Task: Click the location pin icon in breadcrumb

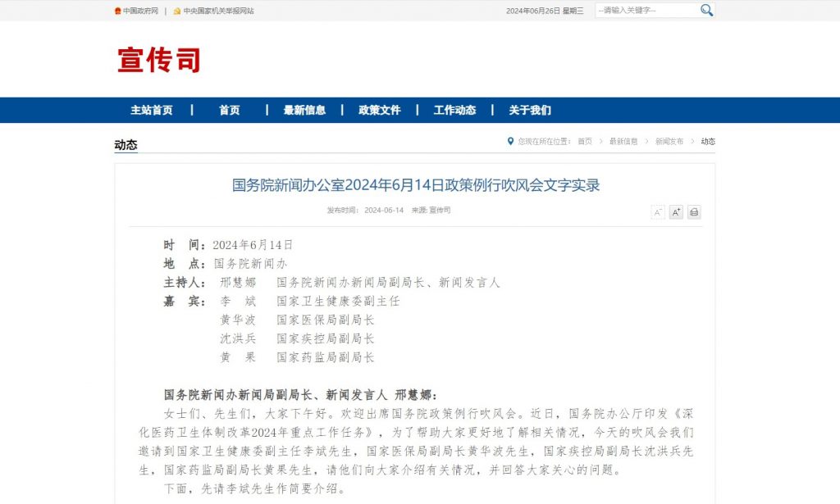Action: pos(511,141)
